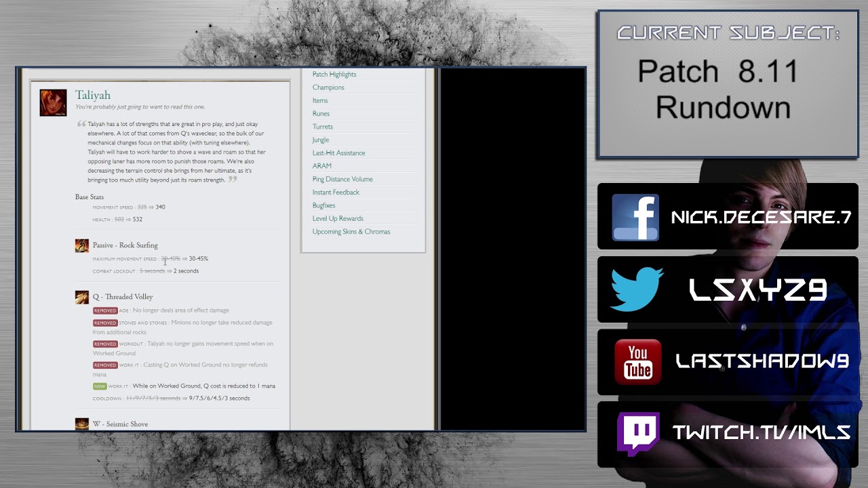Screen dimensions: 868x488
Task: Click the REMOVED tag beside Workout
Action: (x=105, y=344)
